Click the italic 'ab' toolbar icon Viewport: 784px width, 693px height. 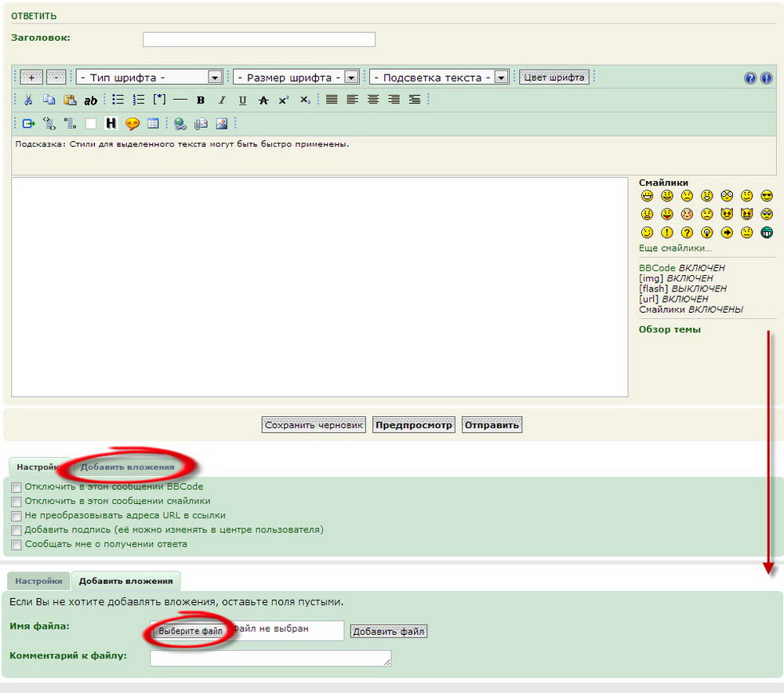(90, 100)
